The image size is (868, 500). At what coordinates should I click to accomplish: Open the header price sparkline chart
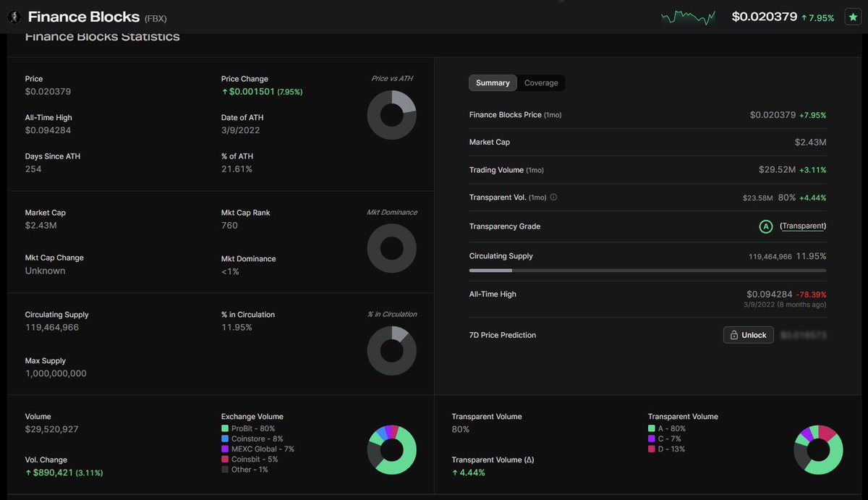point(688,16)
